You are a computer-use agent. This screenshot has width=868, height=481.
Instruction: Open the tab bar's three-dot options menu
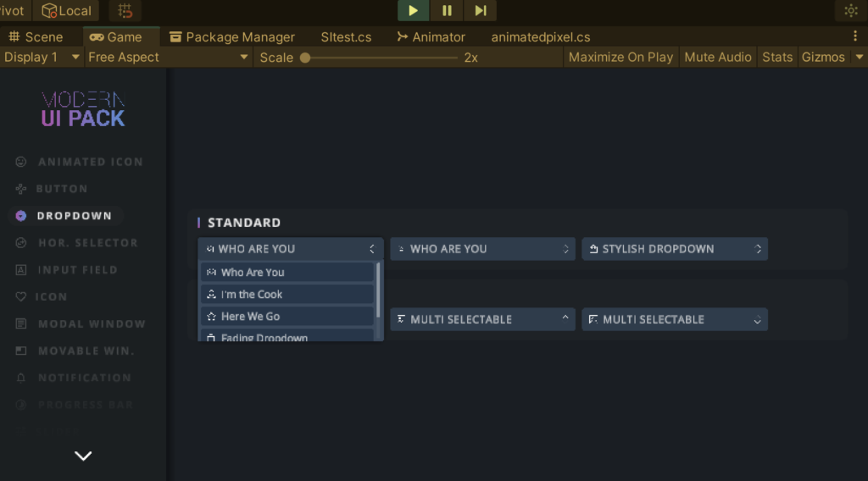click(x=855, y=36)
